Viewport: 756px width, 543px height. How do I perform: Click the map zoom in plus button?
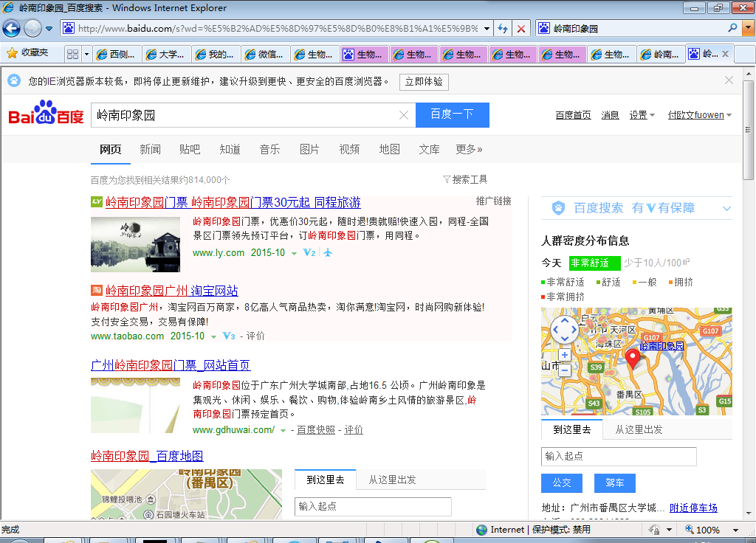click(x=565, y=355)
